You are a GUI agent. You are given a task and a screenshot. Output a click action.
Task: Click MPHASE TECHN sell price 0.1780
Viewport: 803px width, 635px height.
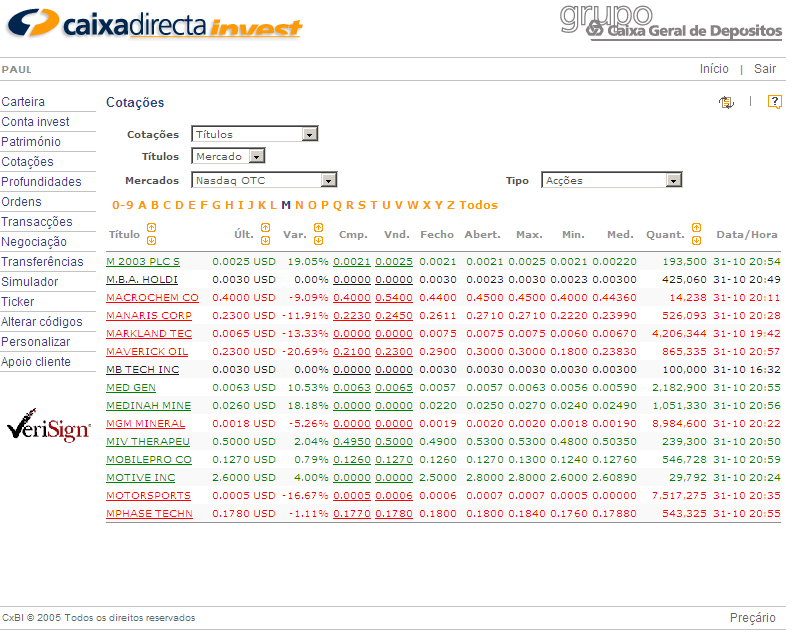[x=394, y=514]
